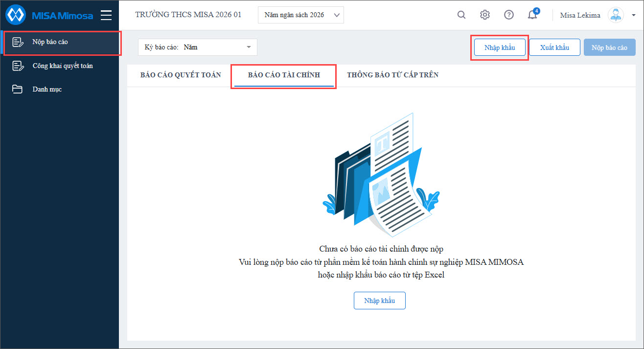Screen dimensions: 644x349
Task: Click the Danh mục folder icon
Action: pyautogui.click(x=18, y=89)
